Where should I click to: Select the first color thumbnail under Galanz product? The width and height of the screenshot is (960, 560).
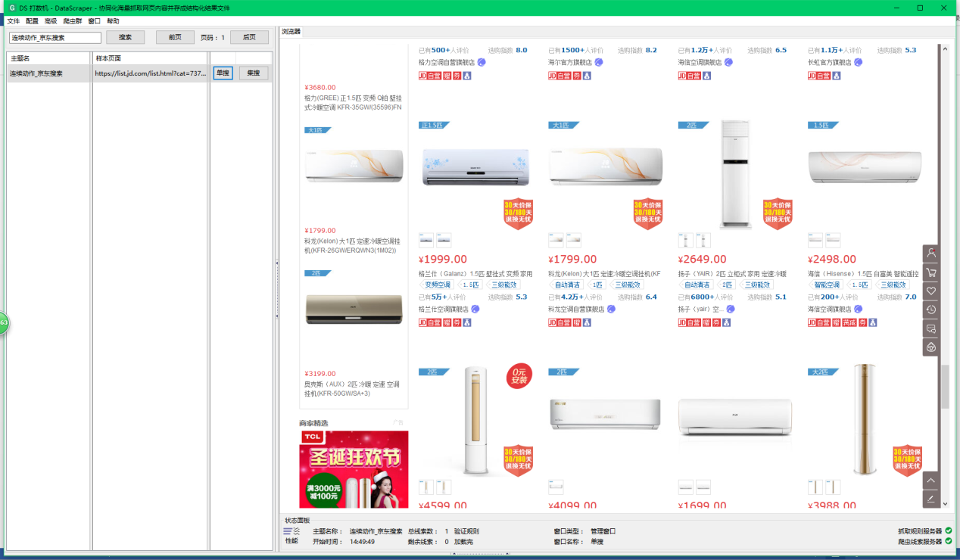(x=426, y=240)
